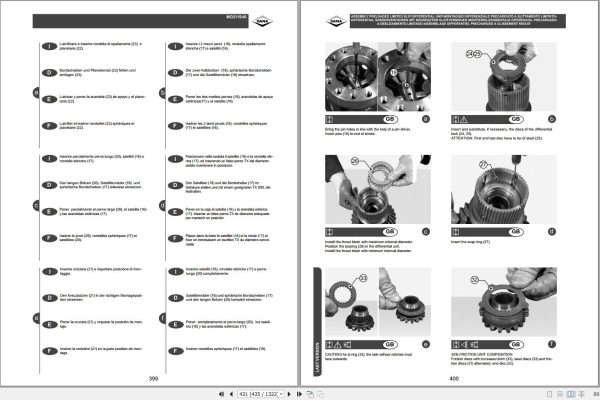600x400 pixels.
Task: Click the step letter 'a' circle beside photo a
Action: click(x=426, y=119)
